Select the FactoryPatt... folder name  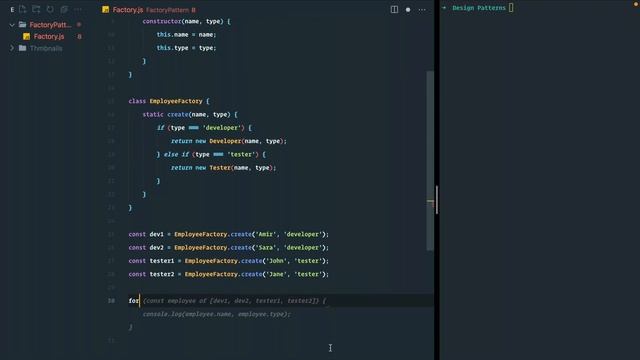50,25
